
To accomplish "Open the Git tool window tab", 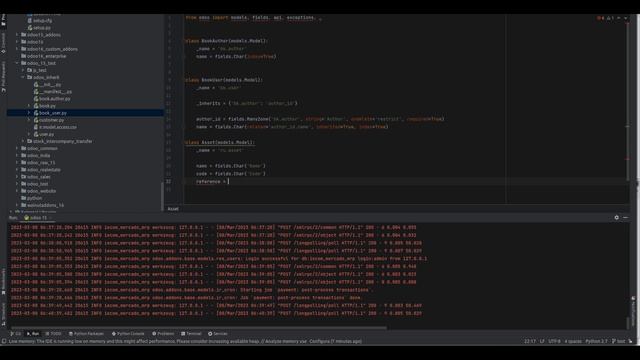I will pyautogui.click(x=16, y=333).
